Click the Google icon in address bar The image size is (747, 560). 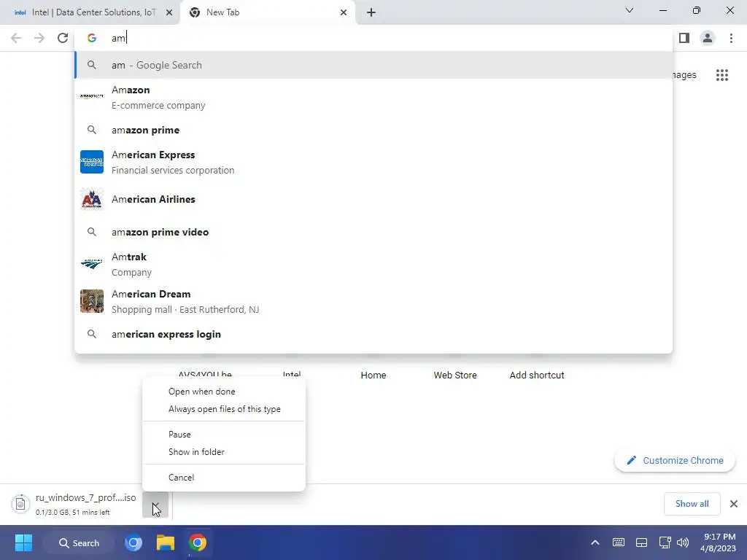tap(92, 38)
